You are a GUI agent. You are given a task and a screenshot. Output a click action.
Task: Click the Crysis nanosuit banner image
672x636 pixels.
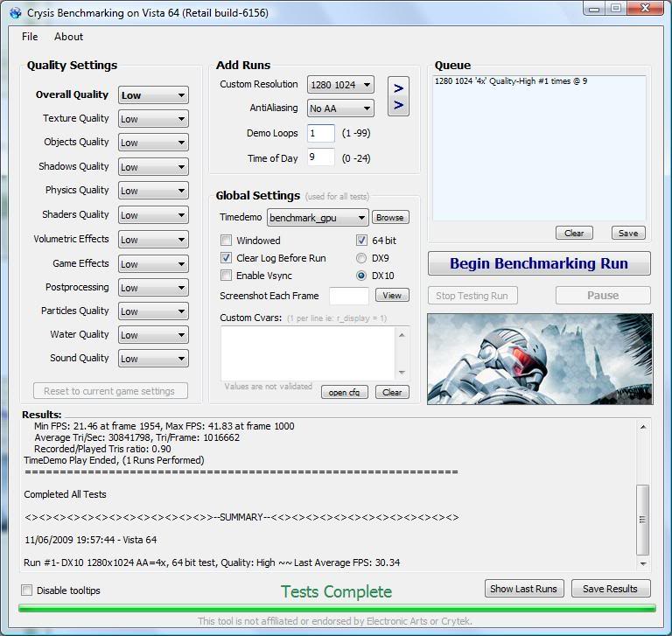[x=540, y=359]
